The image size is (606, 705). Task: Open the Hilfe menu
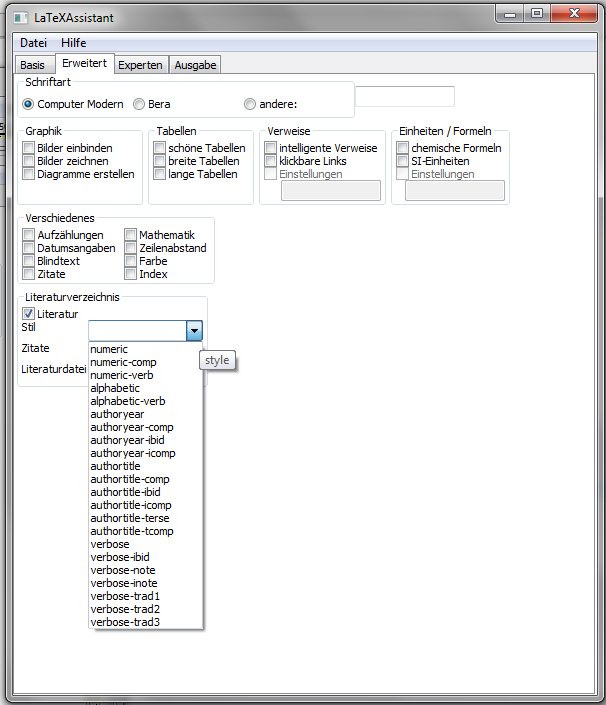point(74,43)
